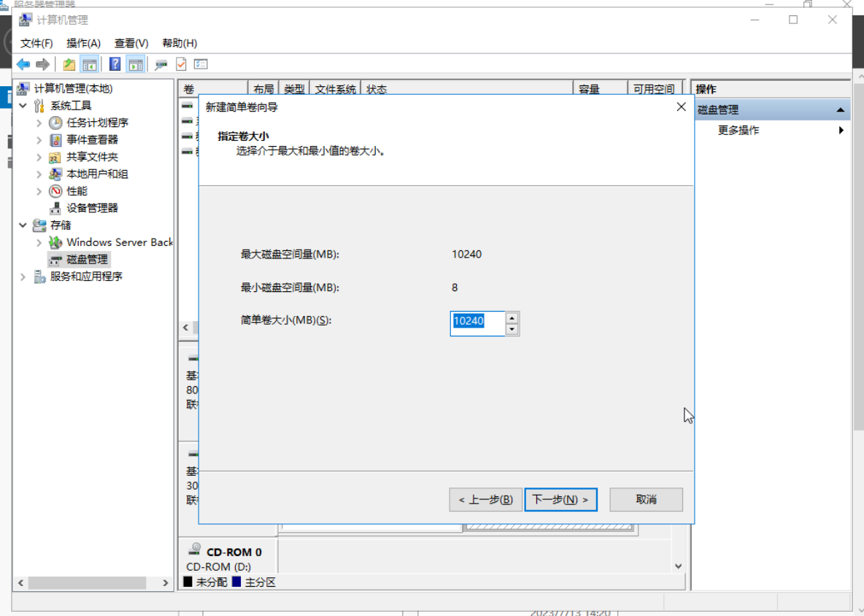This screenshot has width=864, height=616.
Task: Expand the 共享文件夹 node
Action: tap(39, 157)
